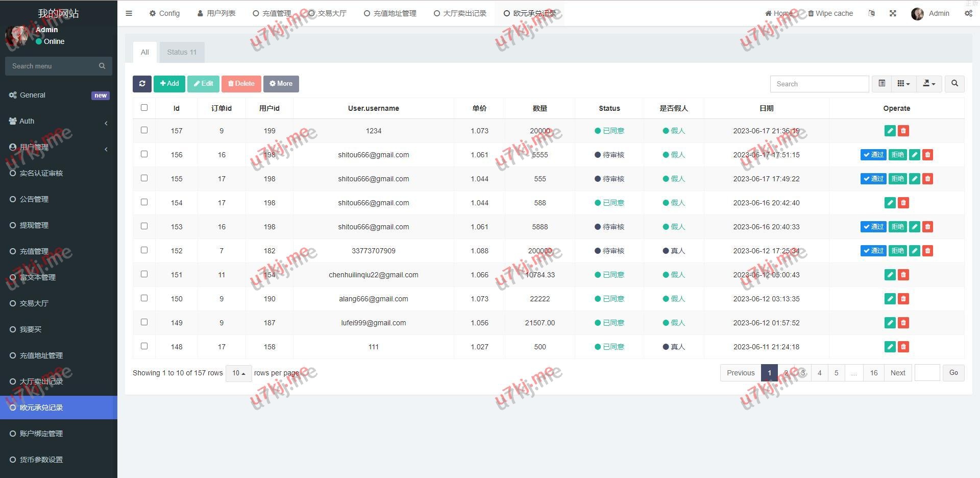Approve row 155 with 通过 button
This screenshot has height=478, width=980.
[873, 179]
